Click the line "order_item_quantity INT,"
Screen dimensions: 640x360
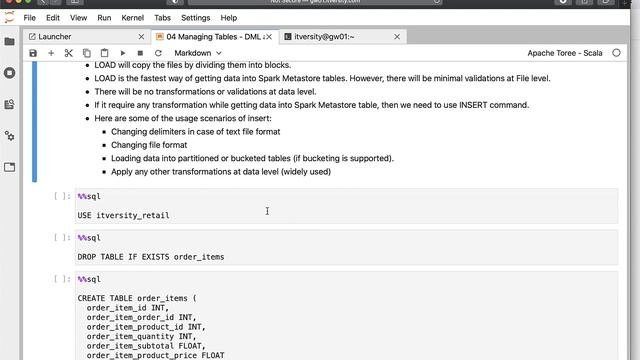pos(141,337)
